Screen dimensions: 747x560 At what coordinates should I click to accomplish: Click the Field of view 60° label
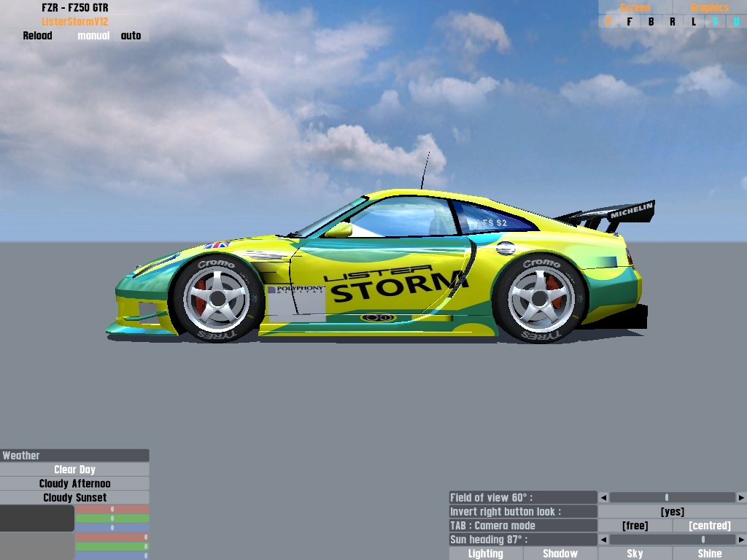523,497
